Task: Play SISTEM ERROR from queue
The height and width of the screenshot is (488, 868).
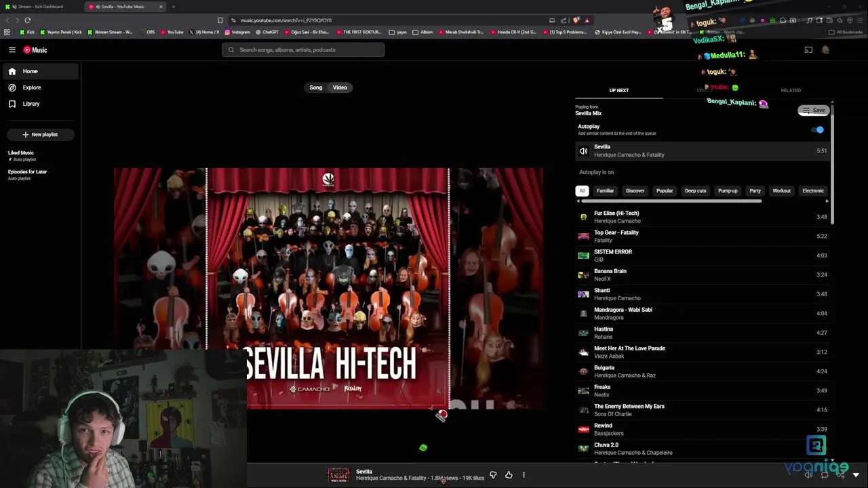Action: [703, 256]
